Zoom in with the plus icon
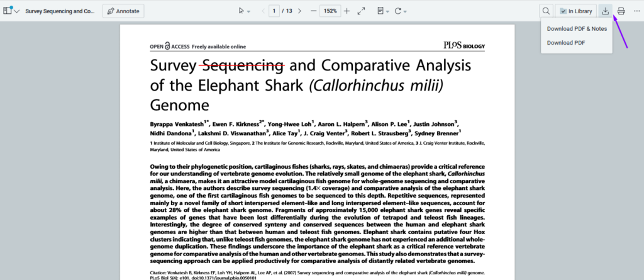This screenshot has width=644, height=280. (347, 11)
